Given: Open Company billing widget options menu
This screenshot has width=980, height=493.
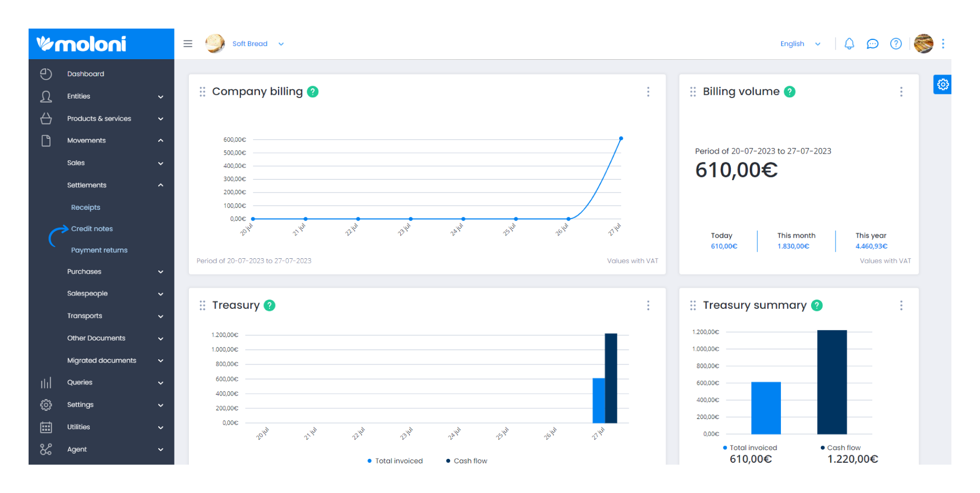Looking at the screenshot, I should [x=648, y=92].
